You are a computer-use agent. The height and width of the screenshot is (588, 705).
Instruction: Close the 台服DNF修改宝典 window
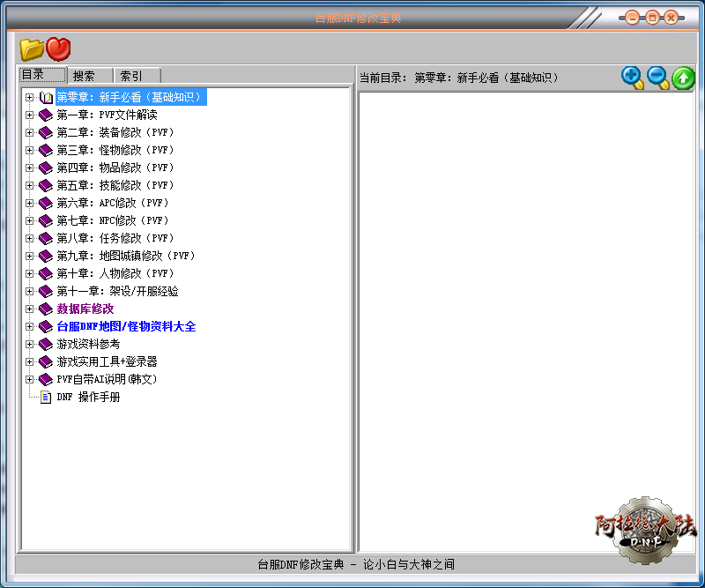click(672, 18)
